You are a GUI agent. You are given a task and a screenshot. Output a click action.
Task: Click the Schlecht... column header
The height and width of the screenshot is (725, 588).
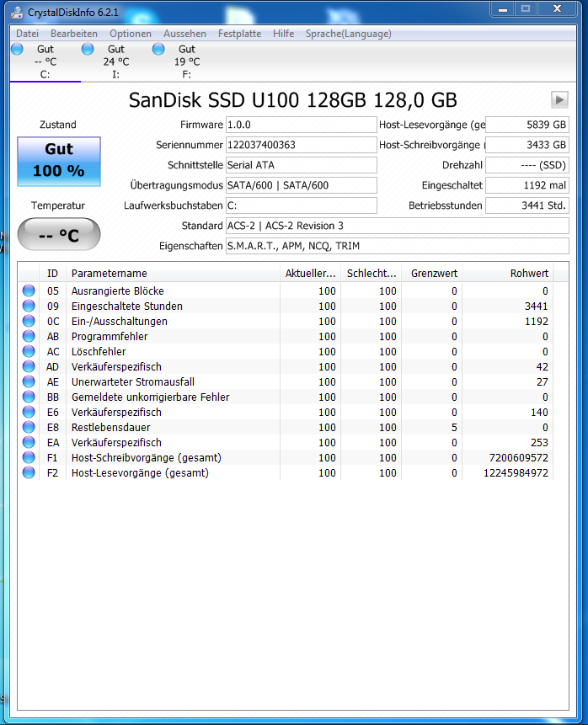371,274
